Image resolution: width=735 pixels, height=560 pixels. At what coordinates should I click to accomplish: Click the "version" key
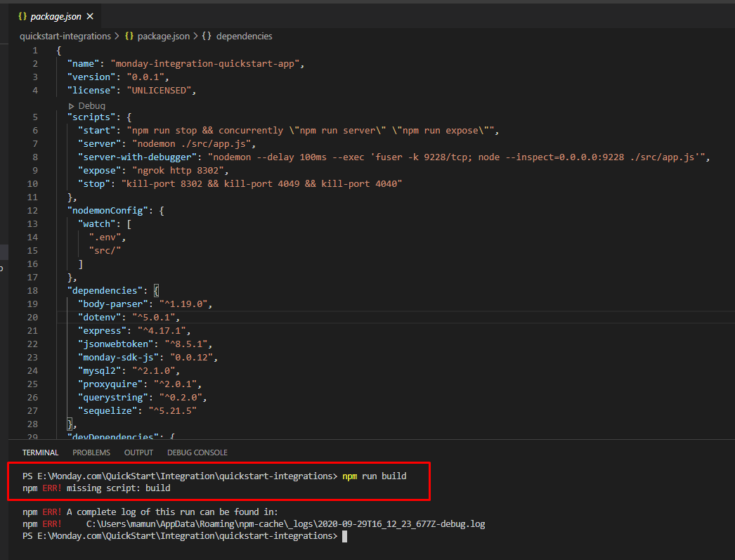coord(91,77)
